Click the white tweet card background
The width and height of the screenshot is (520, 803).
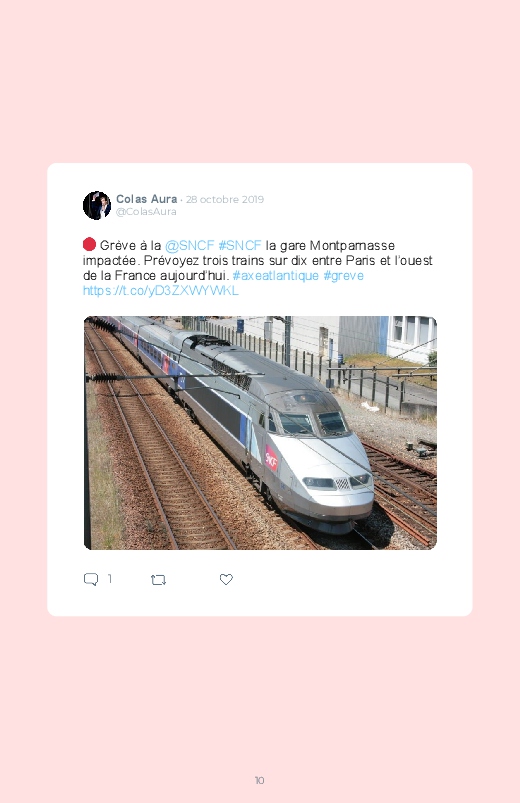[260, 389]
